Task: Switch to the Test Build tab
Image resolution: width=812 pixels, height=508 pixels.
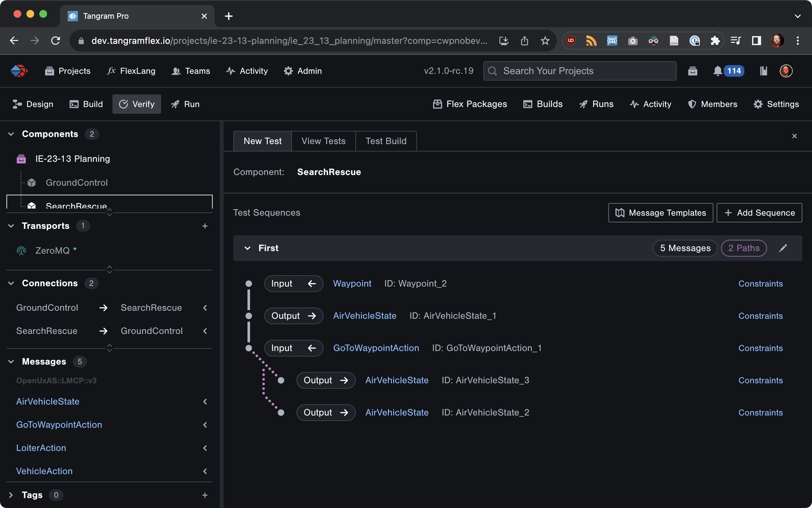Action: [386, 141]
